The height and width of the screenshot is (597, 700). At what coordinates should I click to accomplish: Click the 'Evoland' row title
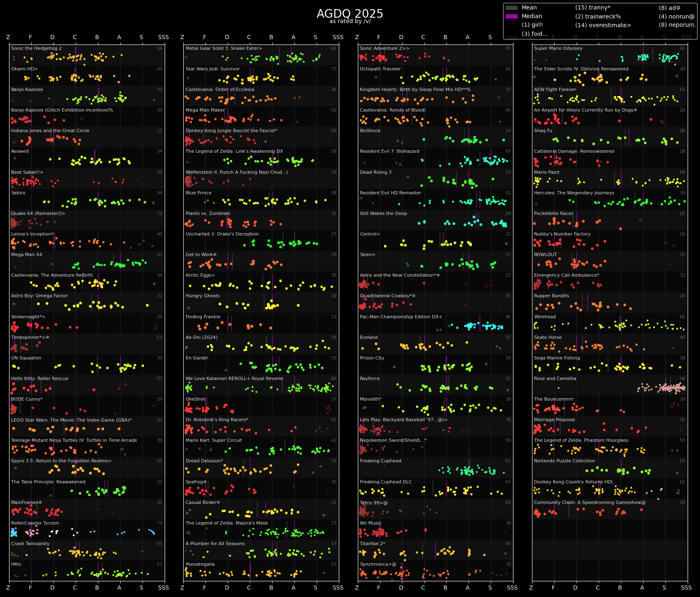pyautogui.click(x=369, y=338)
